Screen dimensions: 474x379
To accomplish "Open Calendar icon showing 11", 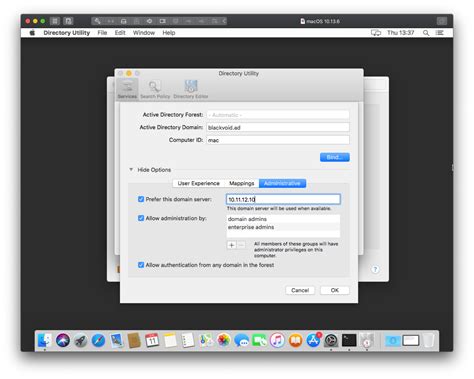I will pos(152,340).
